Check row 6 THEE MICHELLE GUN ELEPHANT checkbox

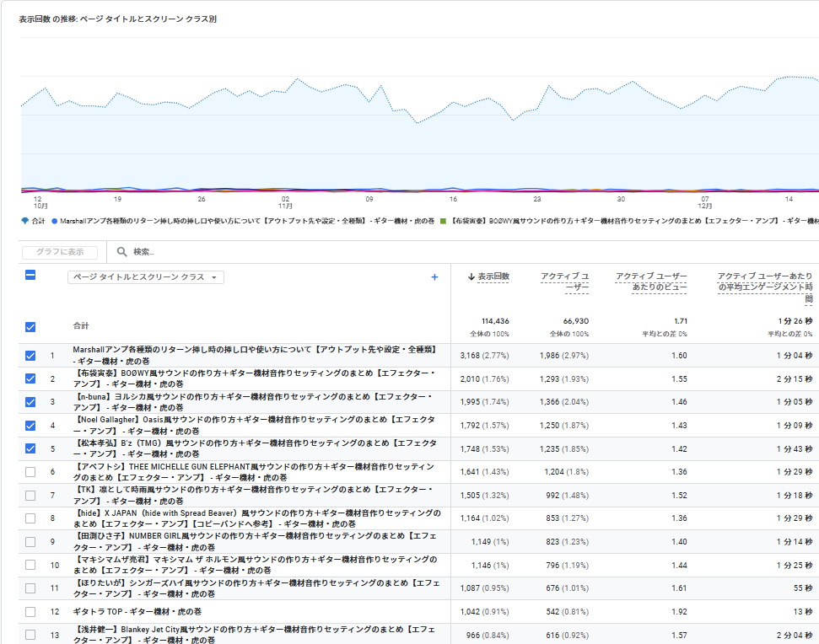pos(30,472)
